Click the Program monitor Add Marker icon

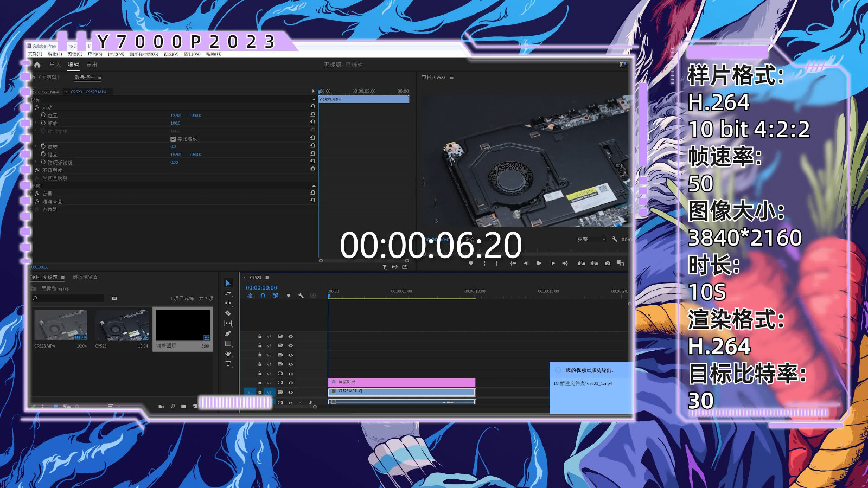[471, 263]
